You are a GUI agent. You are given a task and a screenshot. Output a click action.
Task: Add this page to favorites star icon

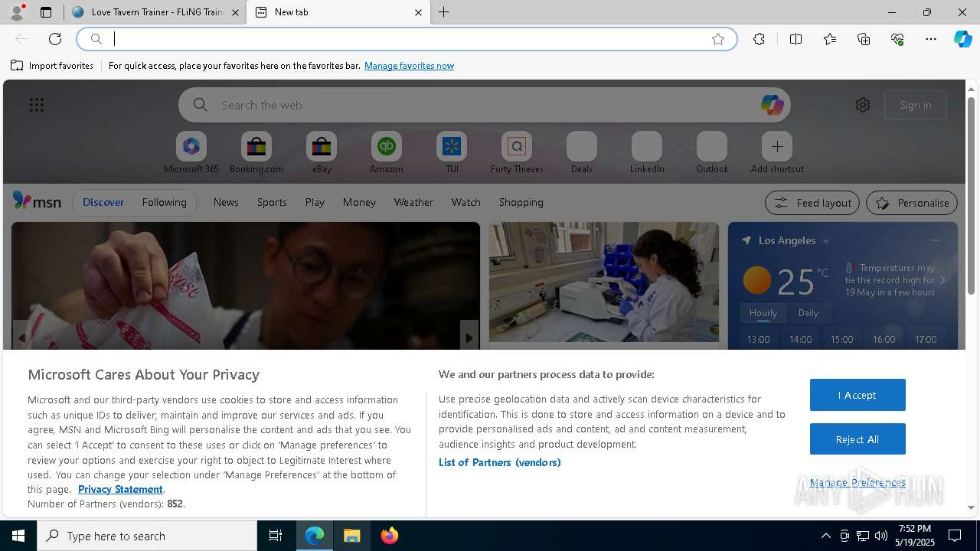point(718,39)
